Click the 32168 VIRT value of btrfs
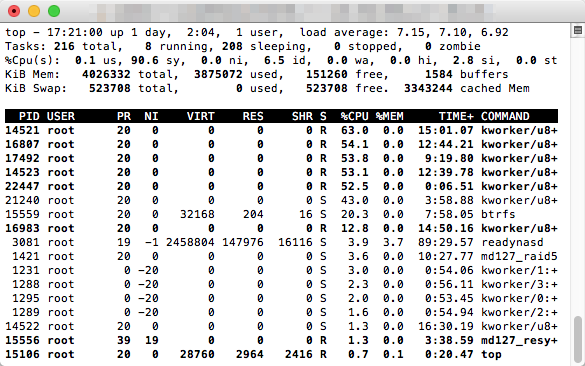This screenshot has height=366, width=585. click(197, 215)
